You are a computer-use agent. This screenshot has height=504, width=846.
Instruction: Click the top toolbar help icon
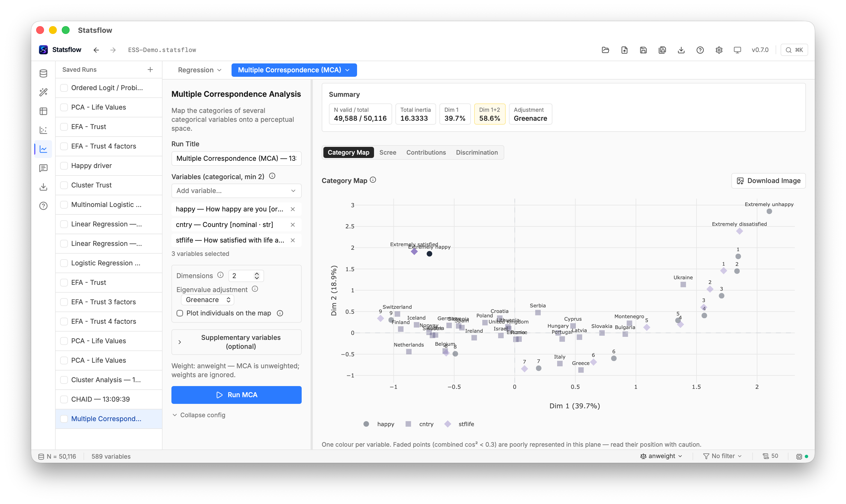pyautogui.click(x=700, y=50)
